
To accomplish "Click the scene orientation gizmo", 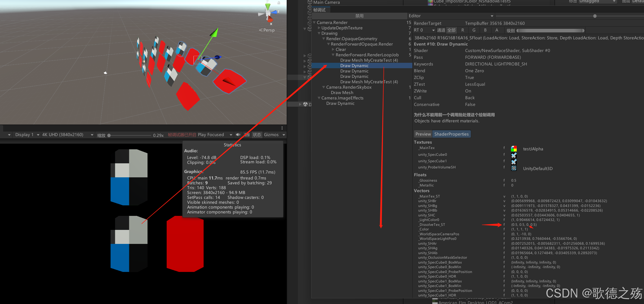I will pyautogui.click(x=268, y=13).
